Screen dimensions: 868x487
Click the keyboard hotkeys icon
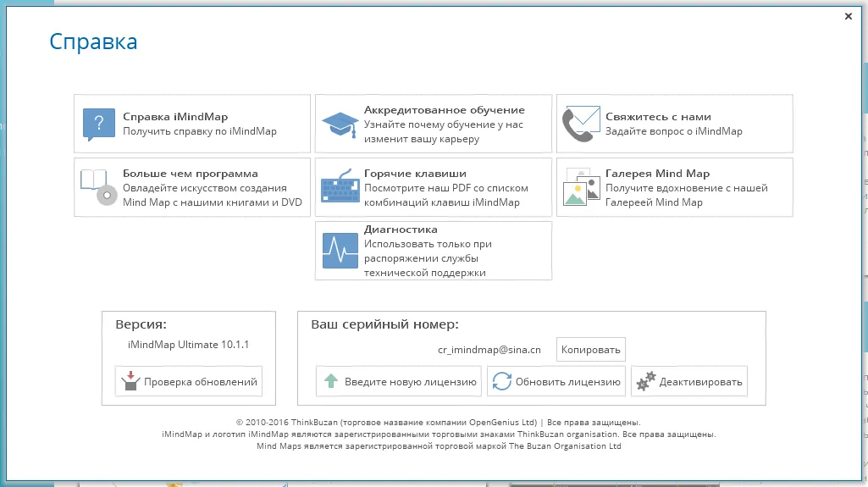(340, 186)
